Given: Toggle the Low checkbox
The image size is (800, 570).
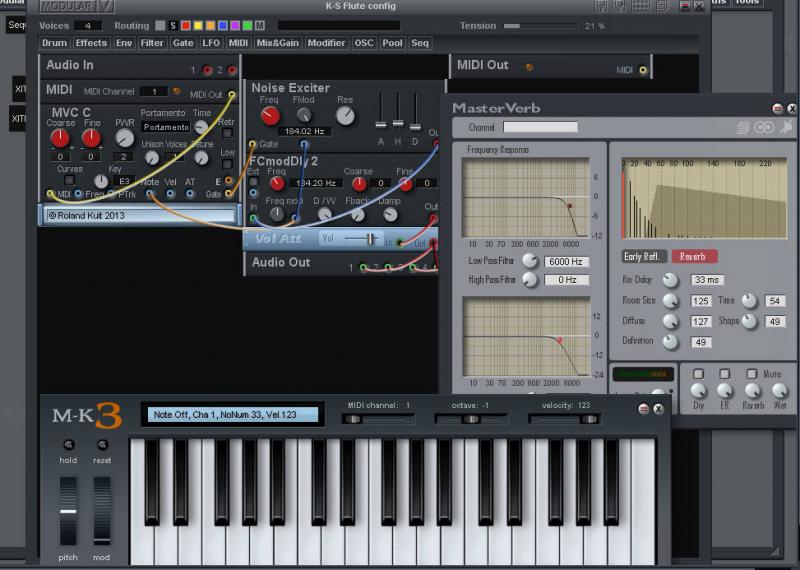Looking at the screenshot, I should [x=228, y=164].
